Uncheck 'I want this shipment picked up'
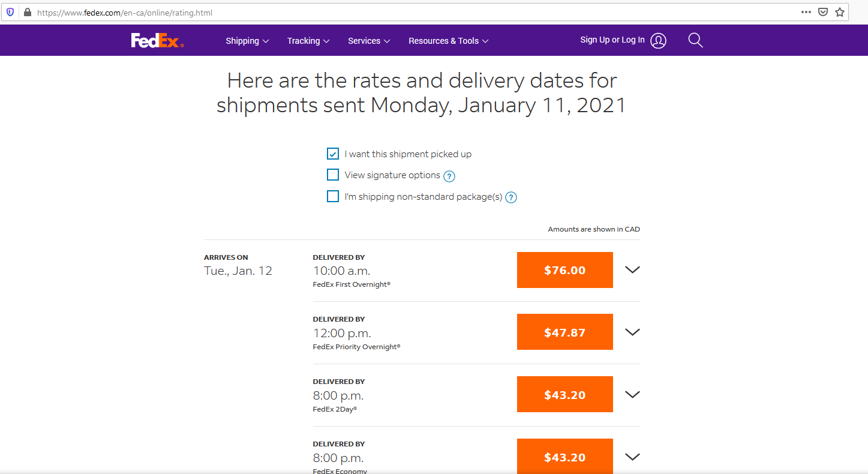 (x=333, y=154)
